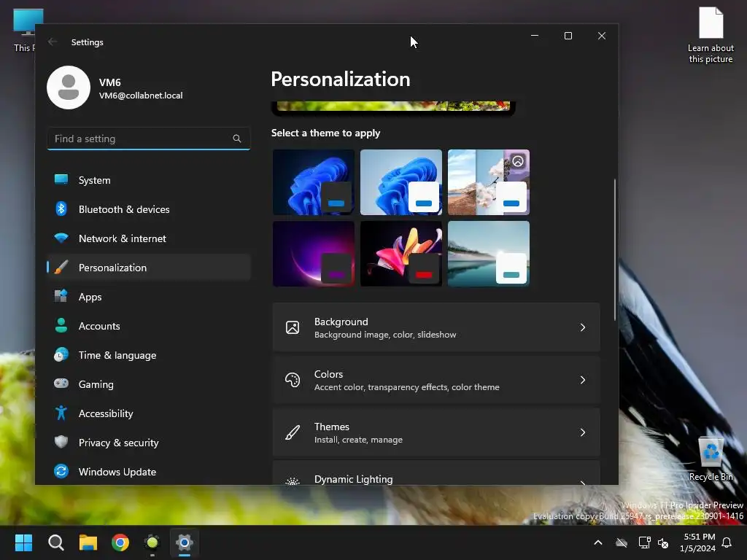Click in the Find a setting field
747x560 pixels.
149,139
